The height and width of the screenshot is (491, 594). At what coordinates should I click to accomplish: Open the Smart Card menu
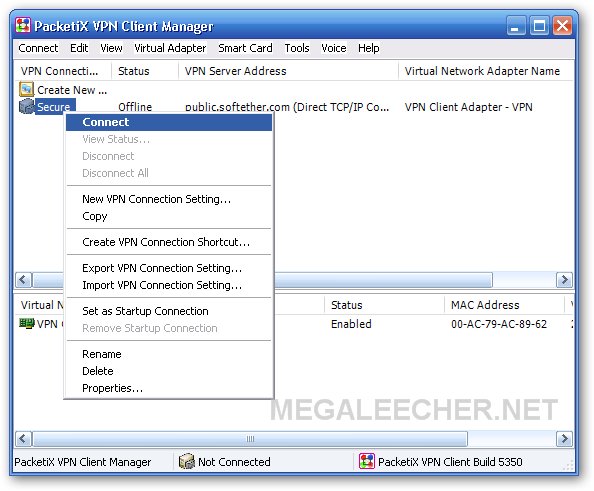pyautogui.click(x=245, y=48)
